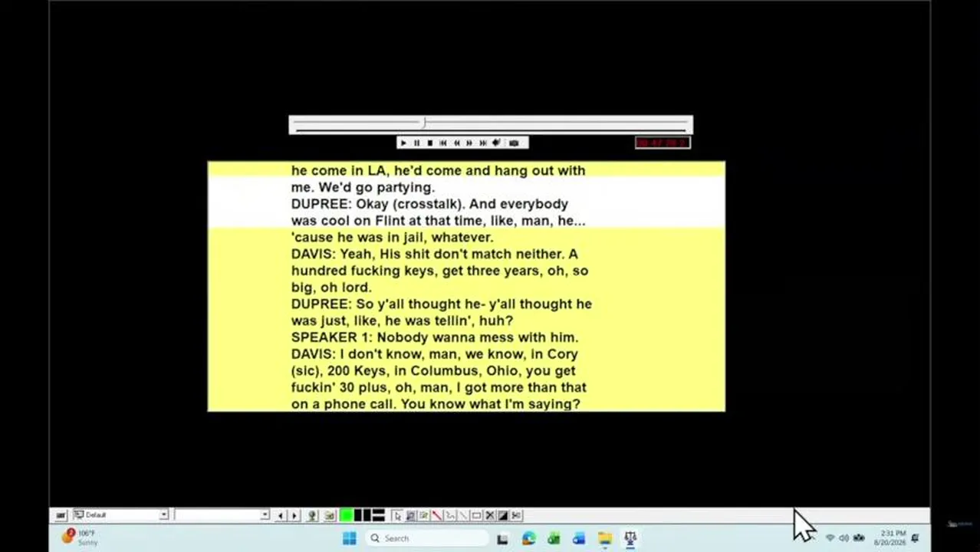Image resolution: width=980 pixels, height=552 pixels.
Task: Select the side-by-side split screen layout
Action: point(362,515)
